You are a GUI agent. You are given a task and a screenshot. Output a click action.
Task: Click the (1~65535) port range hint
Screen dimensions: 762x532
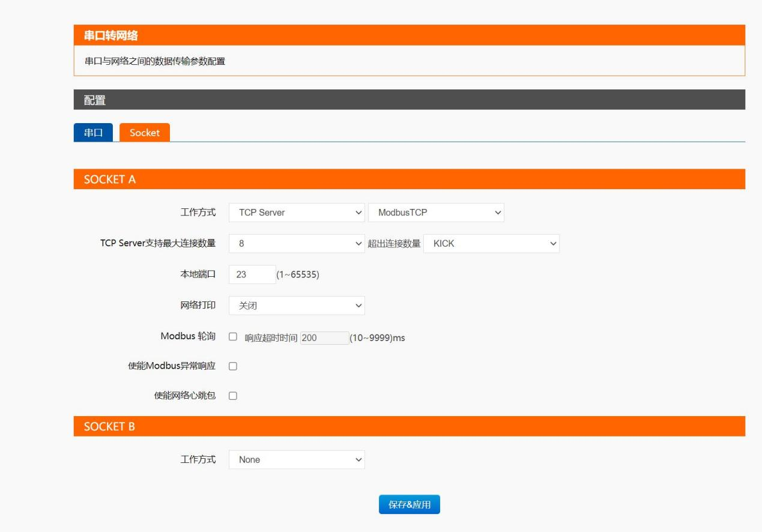click(298, 275)
